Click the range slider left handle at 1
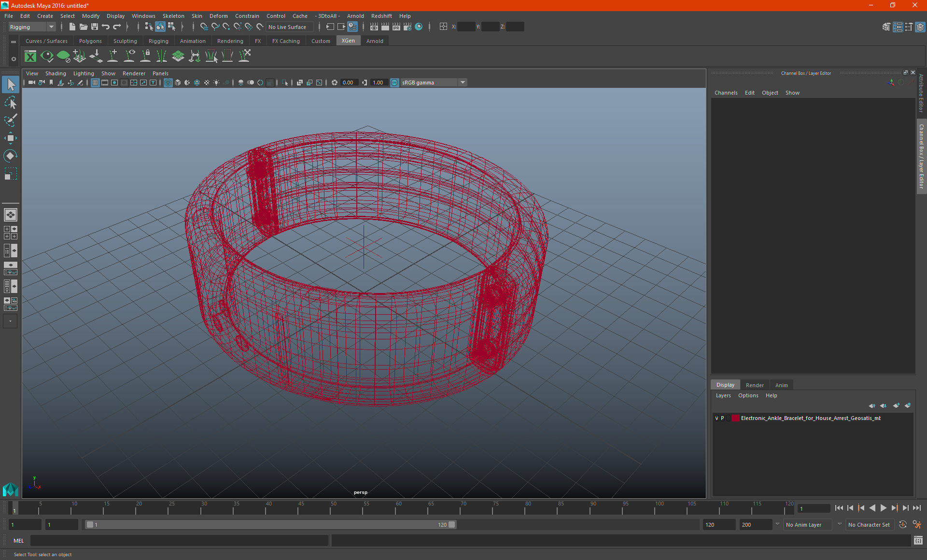927x560 pixels. (90, 525)
